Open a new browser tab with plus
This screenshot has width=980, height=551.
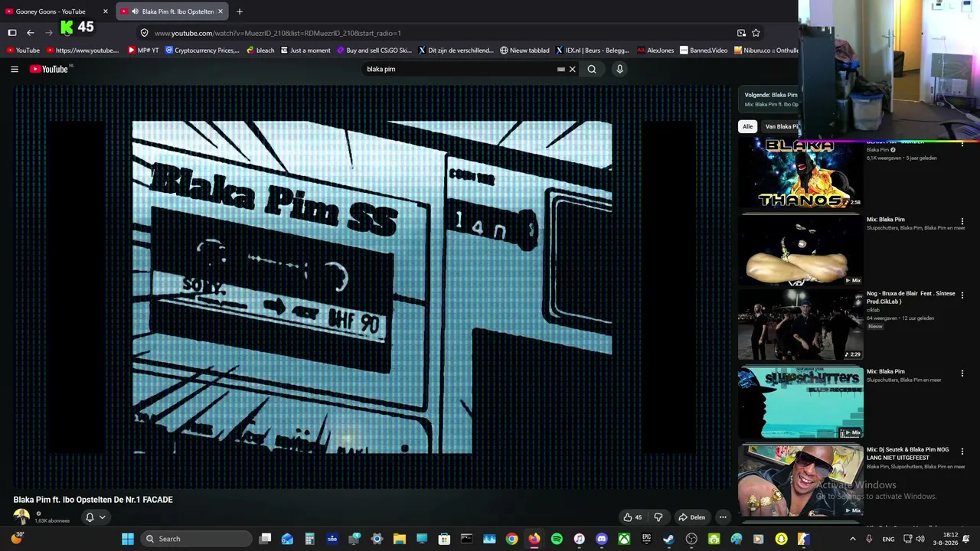pos(240,11)
